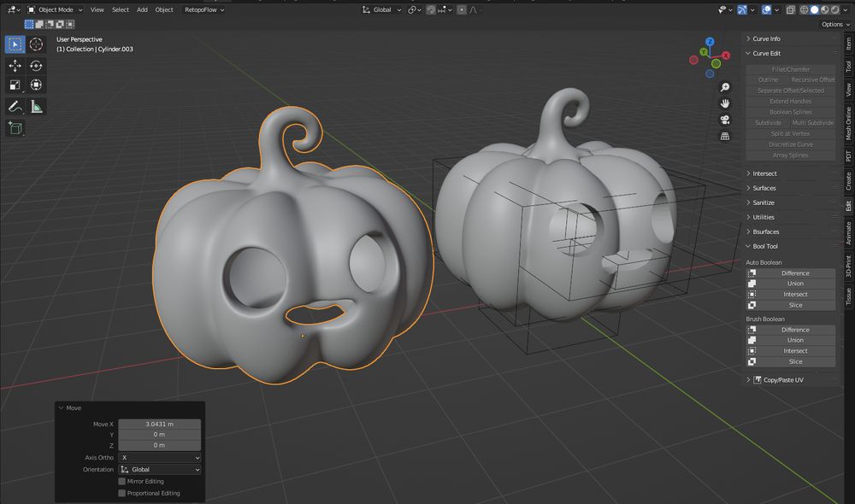Click the Move Y input field
855x504 pixels.
(161, 435)
